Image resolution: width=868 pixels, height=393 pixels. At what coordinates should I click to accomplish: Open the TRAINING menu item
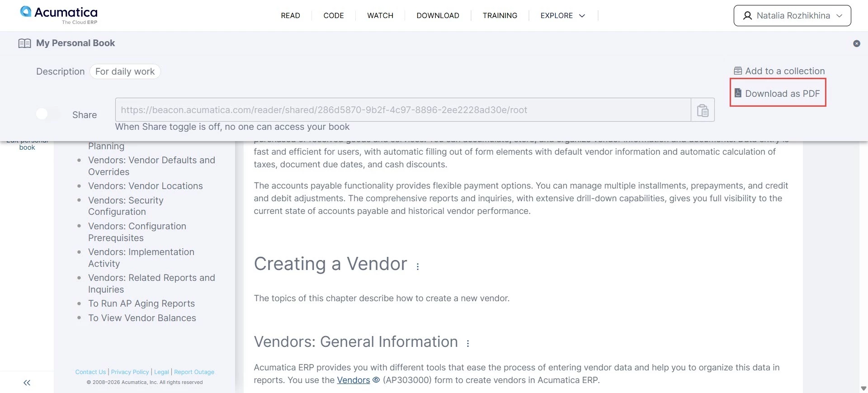click(x=500, y=15)
